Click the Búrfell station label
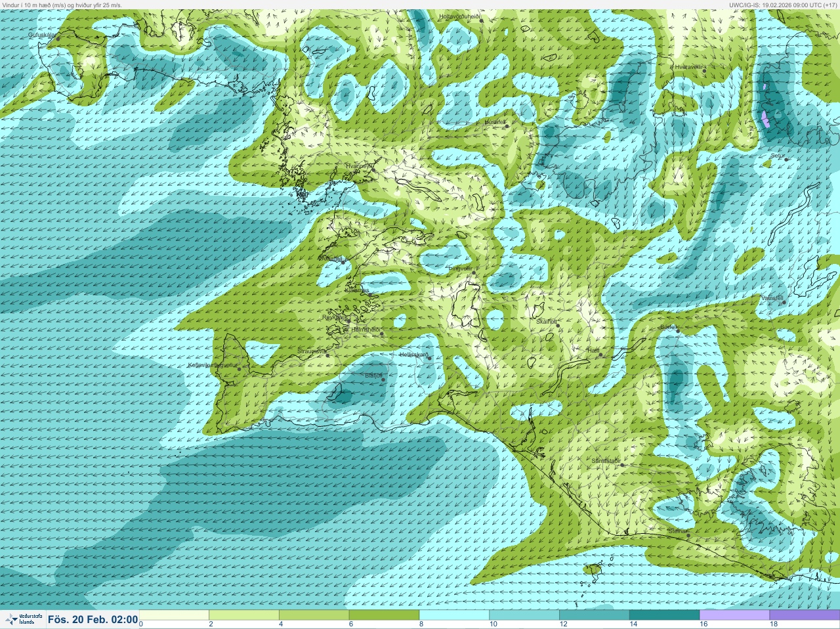This screenshot has width=840, height=629. tap(669, 326)
